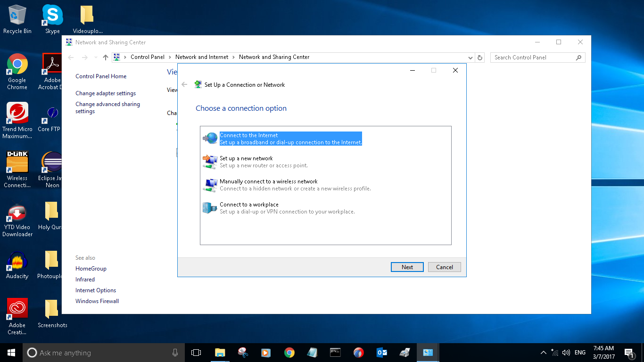This screenshot has height=362, width=644.
Task: Open the Audacity desktop shortcut
Action: (17, 265)
